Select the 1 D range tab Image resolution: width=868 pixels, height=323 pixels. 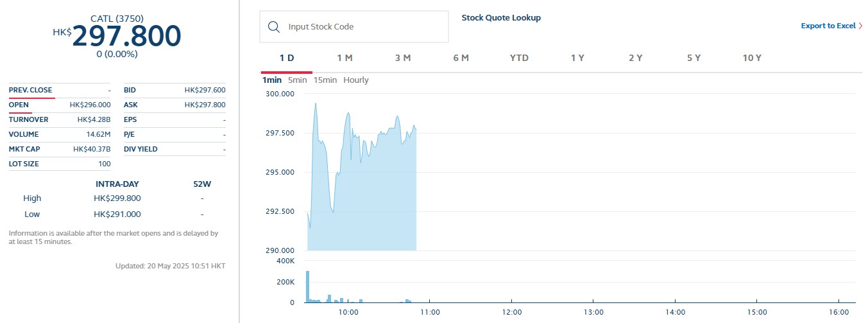tap(286, 58)
